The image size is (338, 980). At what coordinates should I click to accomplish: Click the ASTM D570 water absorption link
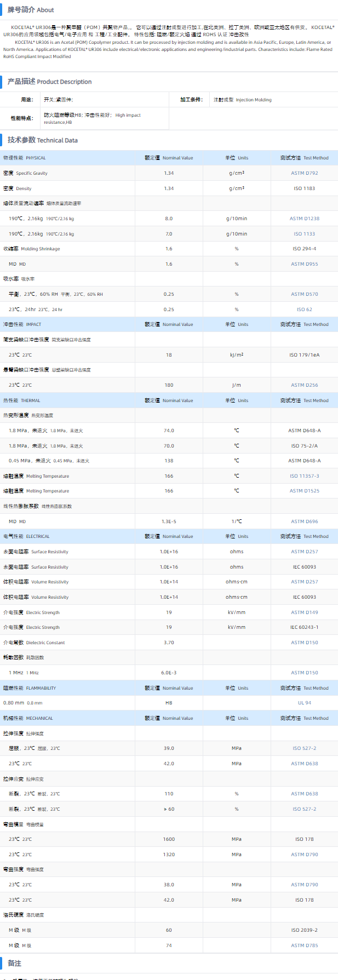pyautogui.click(x=304, y=294)
